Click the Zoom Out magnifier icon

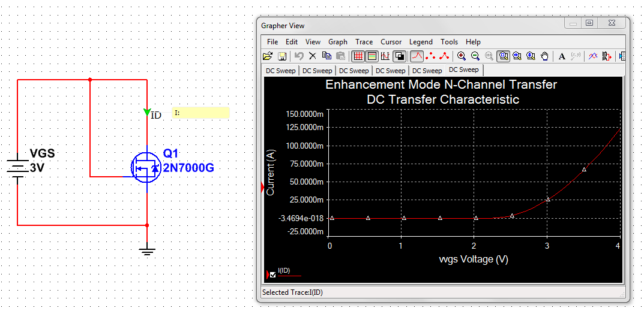tap(475, 56)
